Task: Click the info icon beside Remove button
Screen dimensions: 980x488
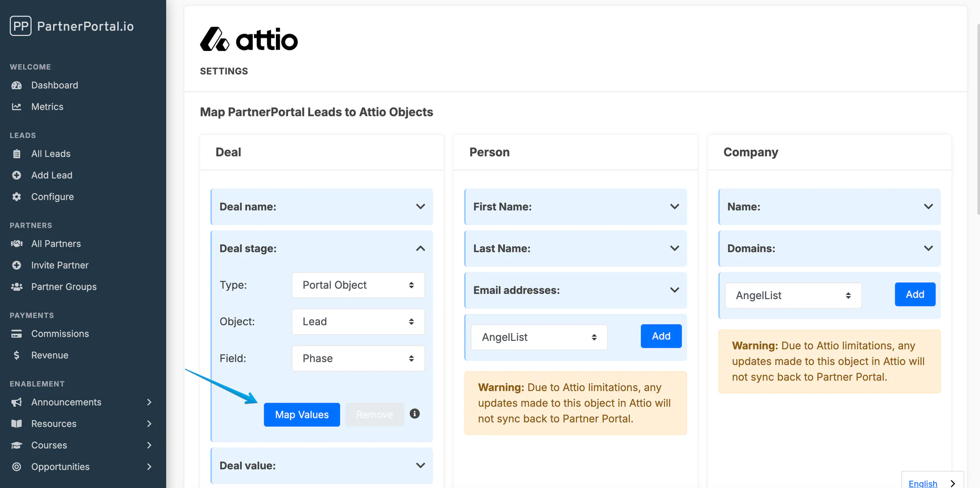Action: pyautogui.click(x=415, y=413)
